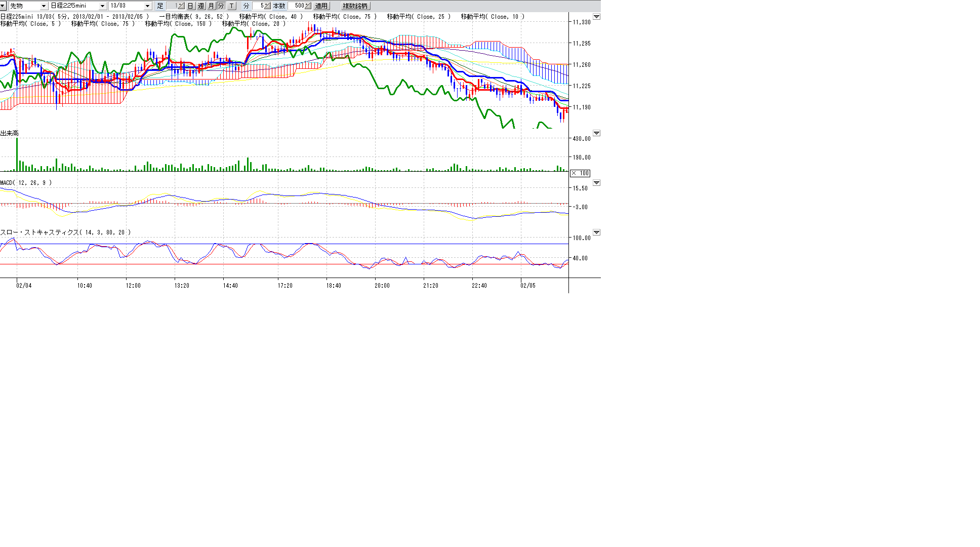Select tick (T) timeframe button
The image size is (980, 547).
[231, 6]
